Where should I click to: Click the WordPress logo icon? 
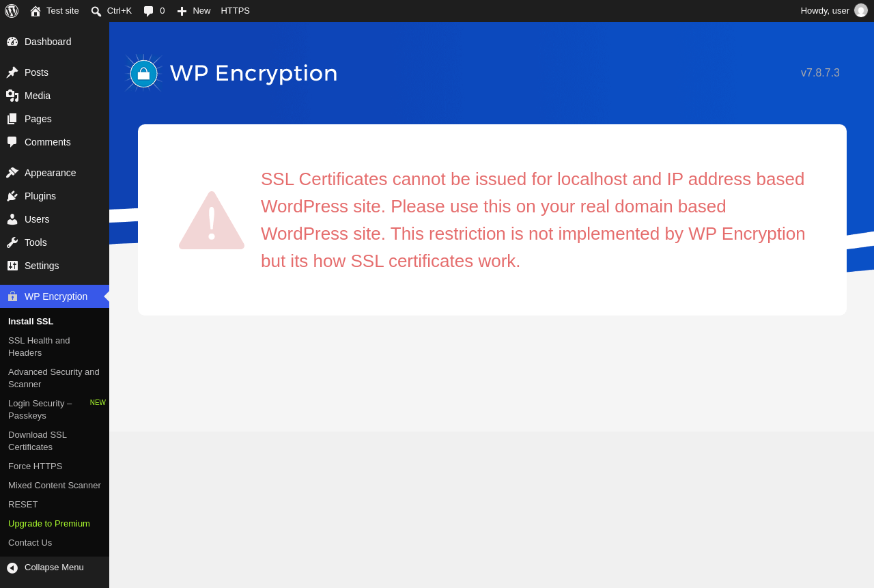pos(12,11)
